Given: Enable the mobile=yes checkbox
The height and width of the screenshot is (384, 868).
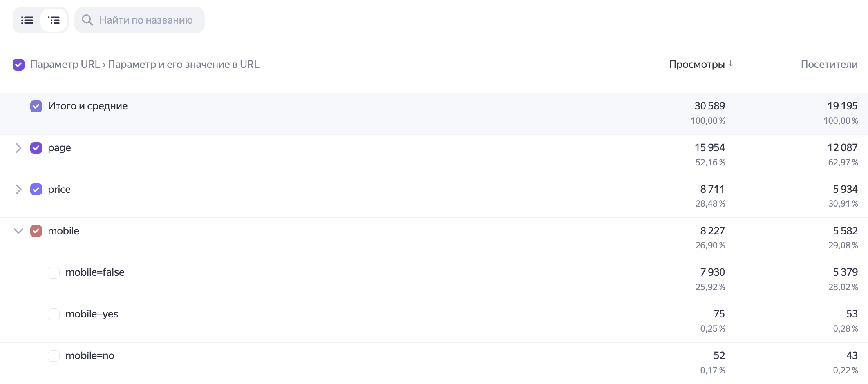Looking at the screenshot, I should click(54, 314).
